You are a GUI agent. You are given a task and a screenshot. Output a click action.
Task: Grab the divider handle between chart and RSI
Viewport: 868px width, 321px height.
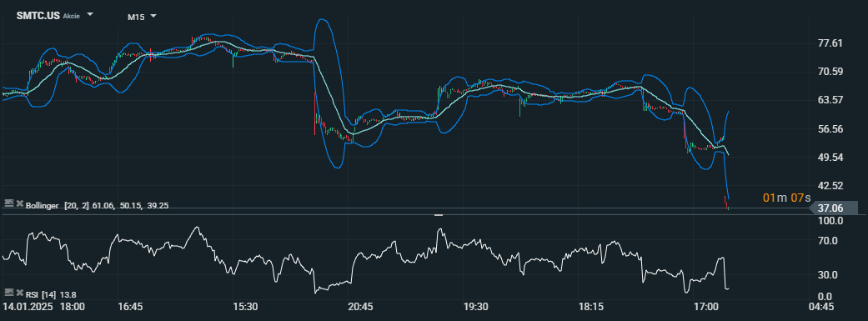[x=438, y=215]
